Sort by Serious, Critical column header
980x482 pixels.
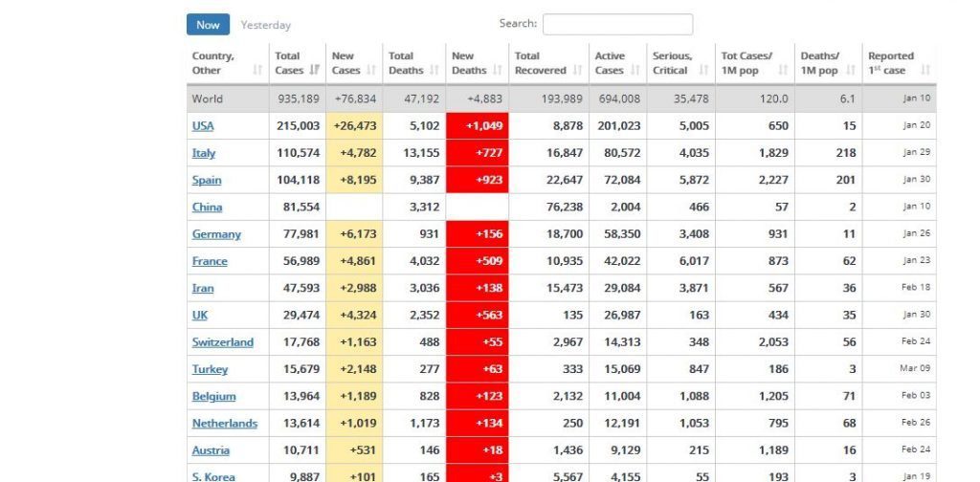681,63
